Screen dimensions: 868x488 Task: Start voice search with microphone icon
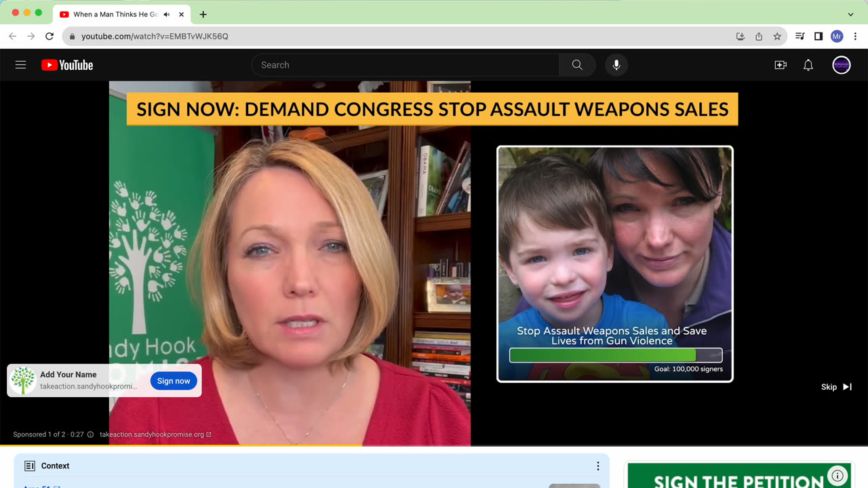pyautogui.click(x=616, y=65)
